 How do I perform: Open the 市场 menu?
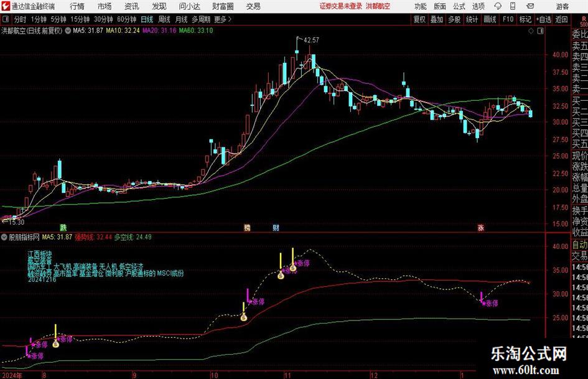click(x=105, y=6)
